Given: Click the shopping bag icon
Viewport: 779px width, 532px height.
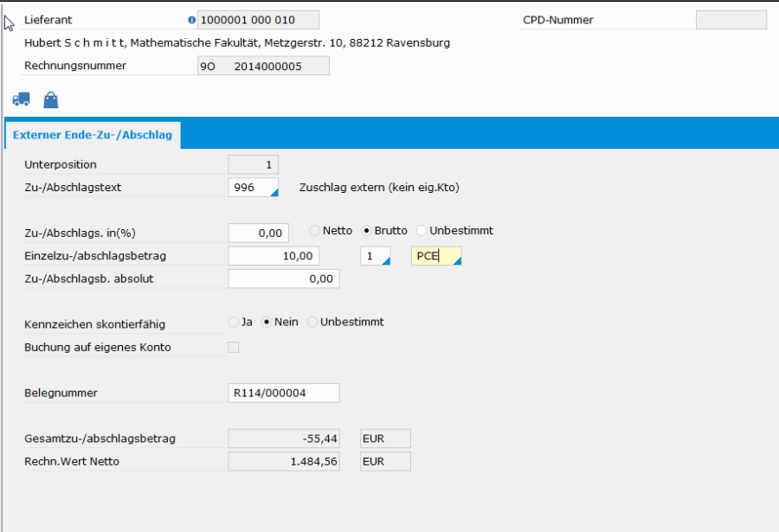Looking at the screenshot, I should point(51,99).
